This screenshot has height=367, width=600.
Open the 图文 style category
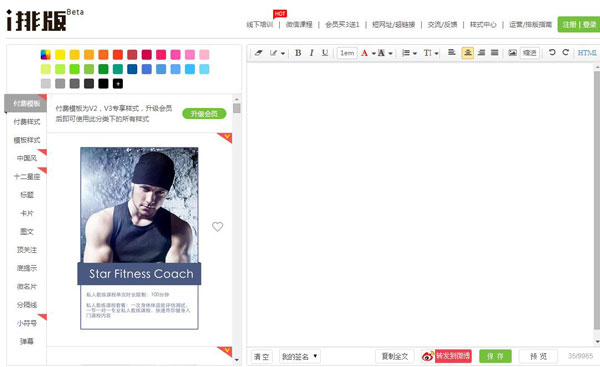tap(27, 232)
